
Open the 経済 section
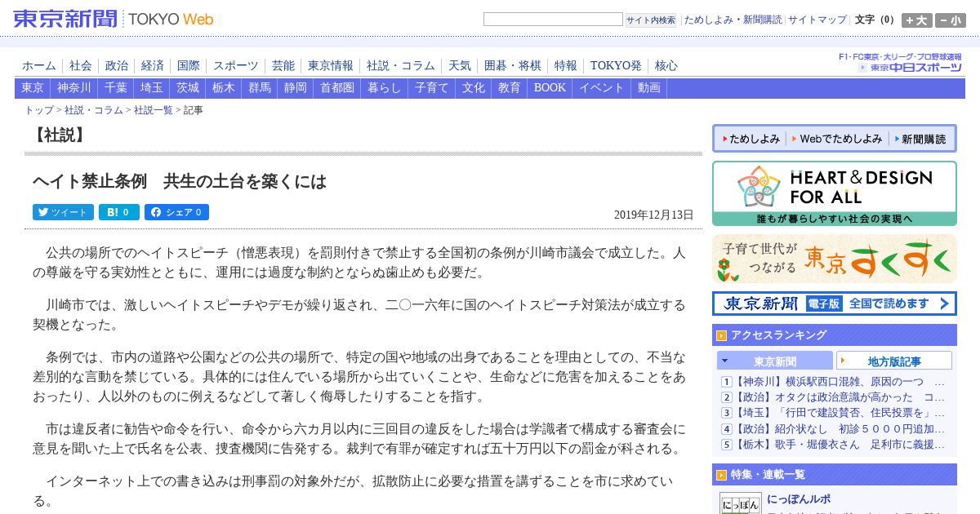tap(153, 65)
